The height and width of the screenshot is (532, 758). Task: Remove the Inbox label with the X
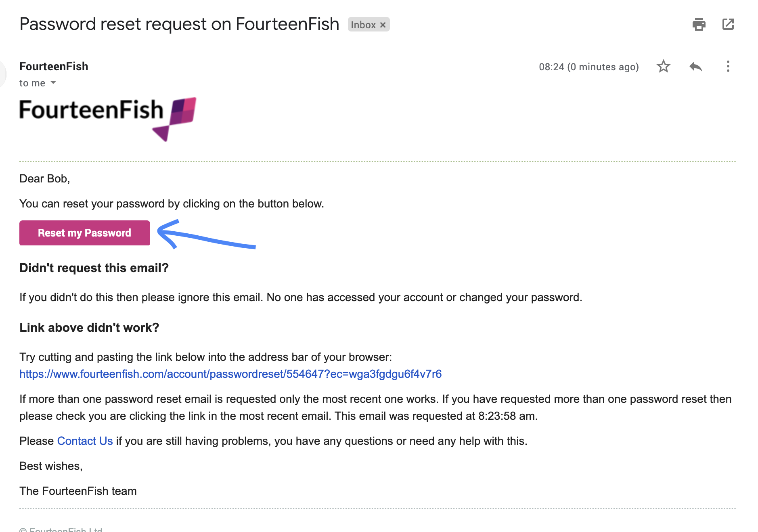pos(383,25)
